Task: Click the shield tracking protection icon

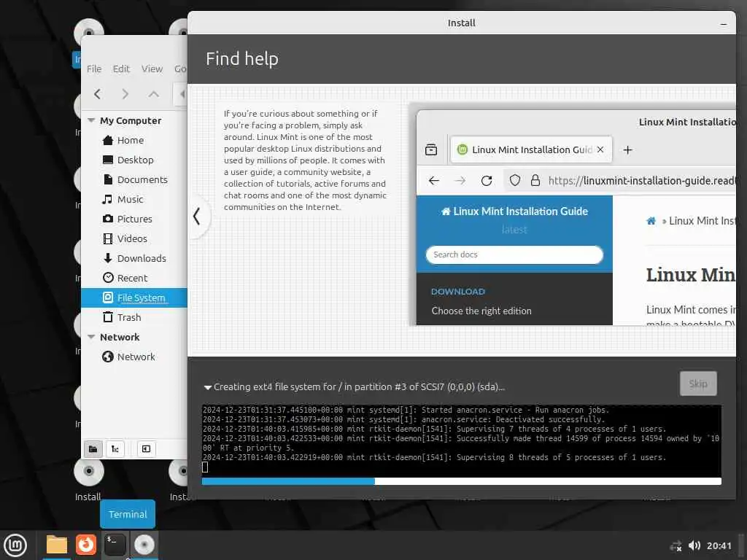Action: [514, 181]
